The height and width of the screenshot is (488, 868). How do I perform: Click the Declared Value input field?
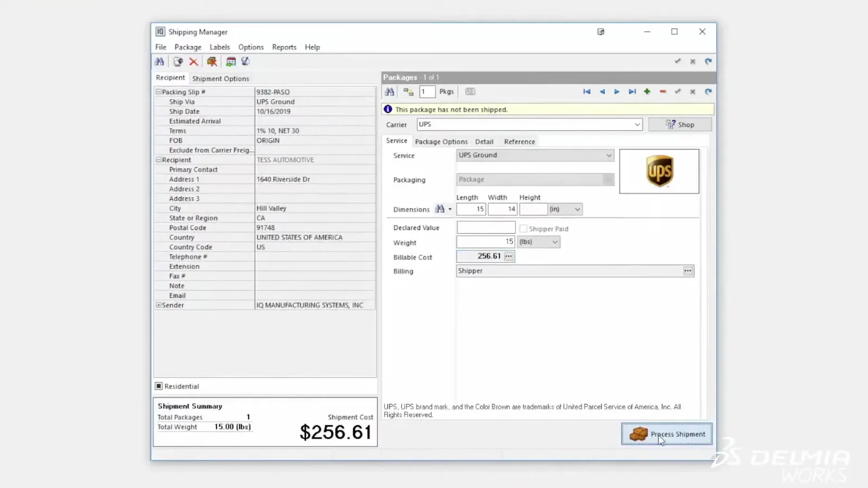(486, 228)
